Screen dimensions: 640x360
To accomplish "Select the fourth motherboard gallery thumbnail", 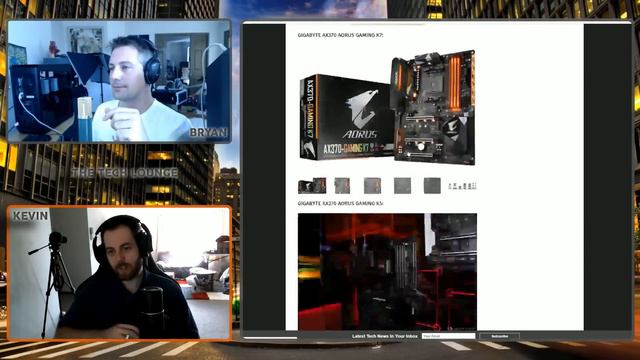I will point(402,186).
